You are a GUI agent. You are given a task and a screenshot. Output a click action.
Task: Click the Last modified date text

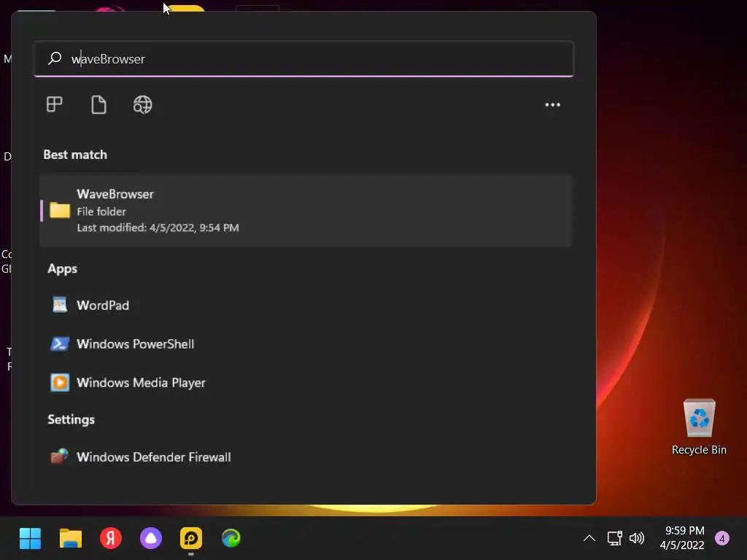[158, 227]
